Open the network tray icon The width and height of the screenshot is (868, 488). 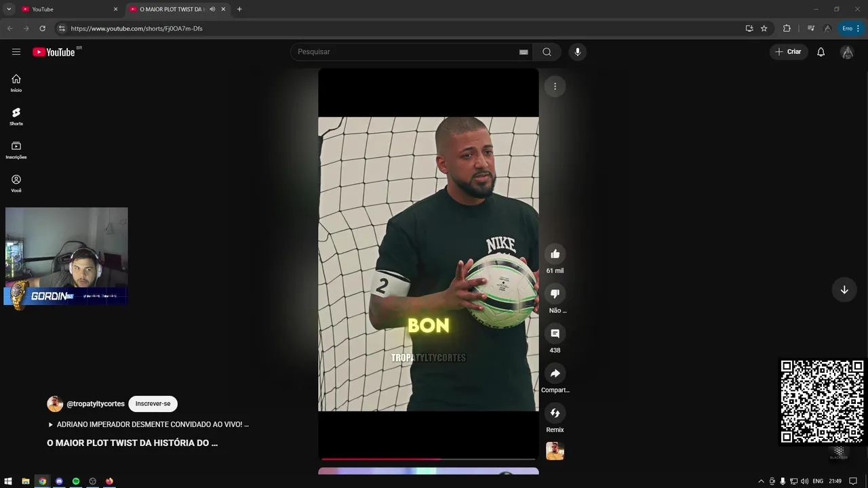[793, 481]
